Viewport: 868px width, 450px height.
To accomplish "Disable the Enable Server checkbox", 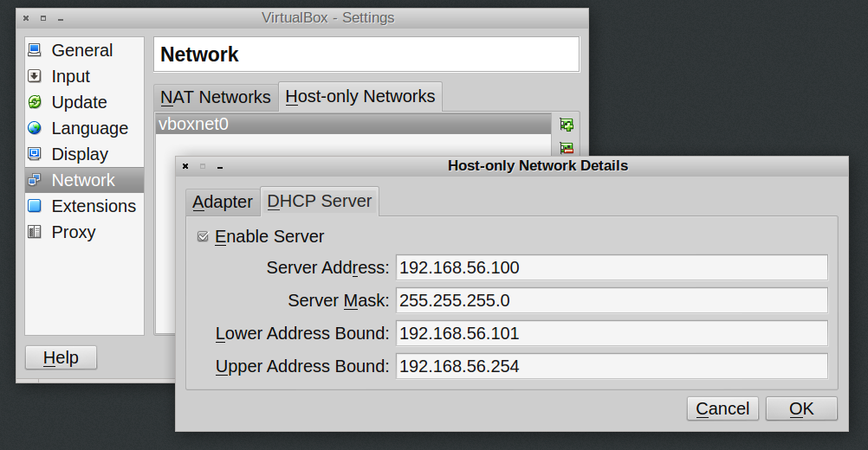I will pyautogui.click(x=203, y=236).
